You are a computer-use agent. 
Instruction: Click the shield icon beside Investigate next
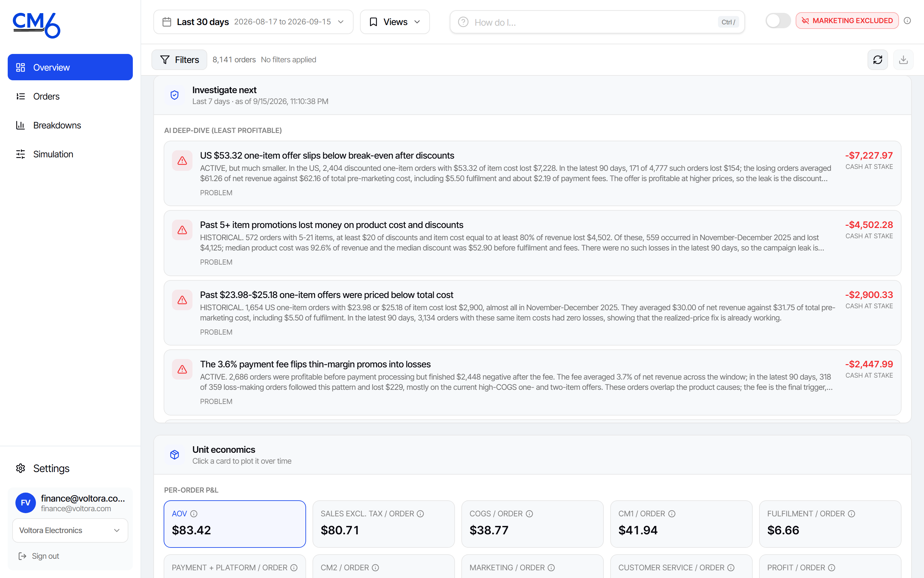click(x=175, y=95)
